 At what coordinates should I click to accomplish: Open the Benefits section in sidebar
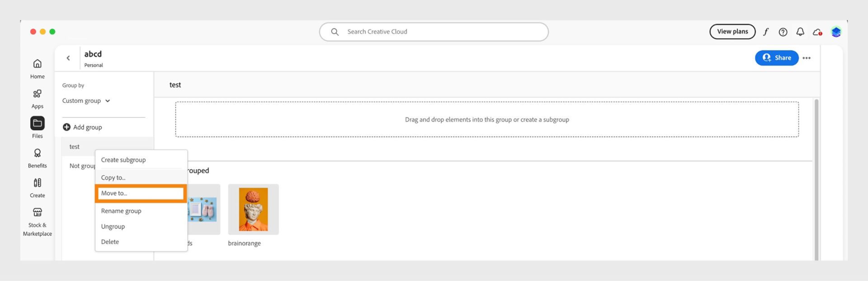(38, 158)
